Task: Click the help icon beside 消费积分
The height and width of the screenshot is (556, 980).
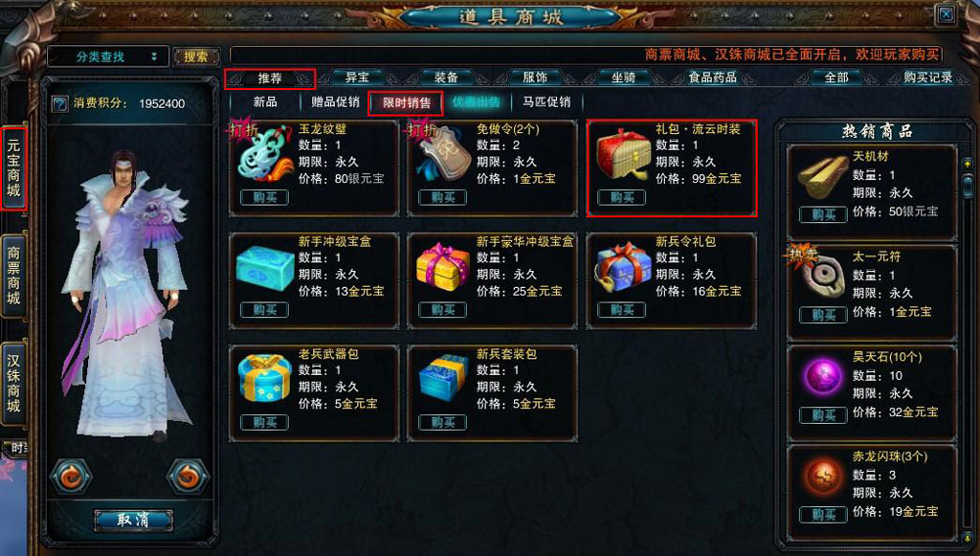Action: pos(59,103)
